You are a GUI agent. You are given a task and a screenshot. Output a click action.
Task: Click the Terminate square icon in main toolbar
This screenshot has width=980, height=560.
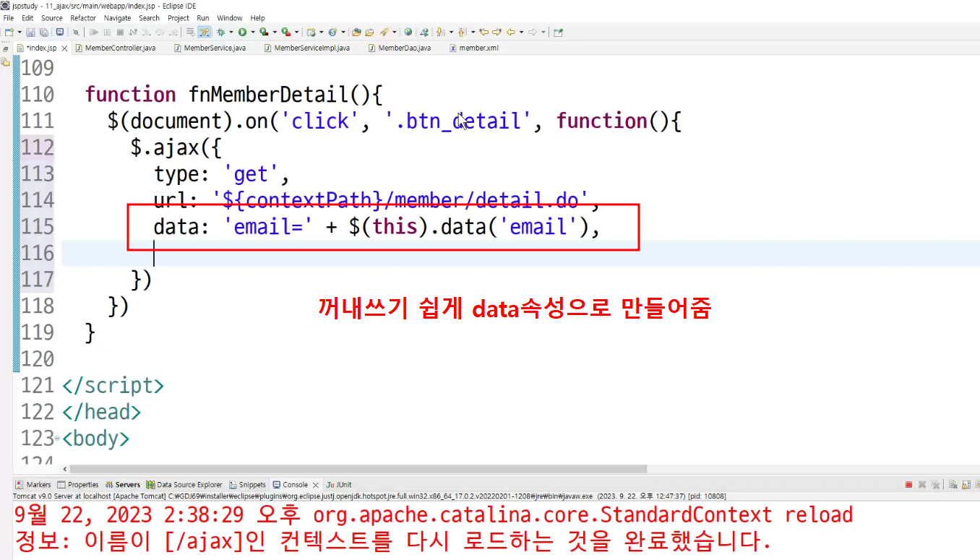click(x=120, y=32)
